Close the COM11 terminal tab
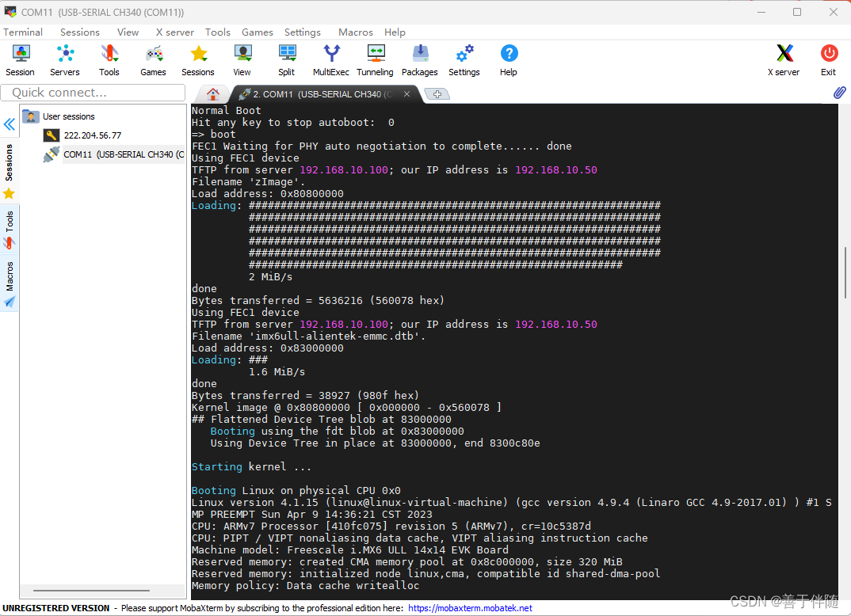851x616 pixels. click(x=406, y=93)
